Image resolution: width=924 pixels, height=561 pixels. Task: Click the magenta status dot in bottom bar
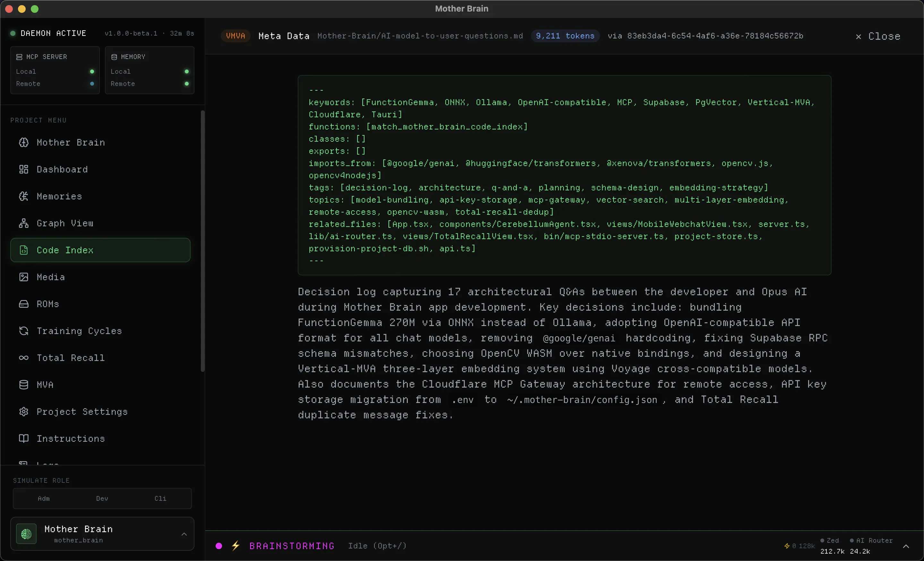218,546
